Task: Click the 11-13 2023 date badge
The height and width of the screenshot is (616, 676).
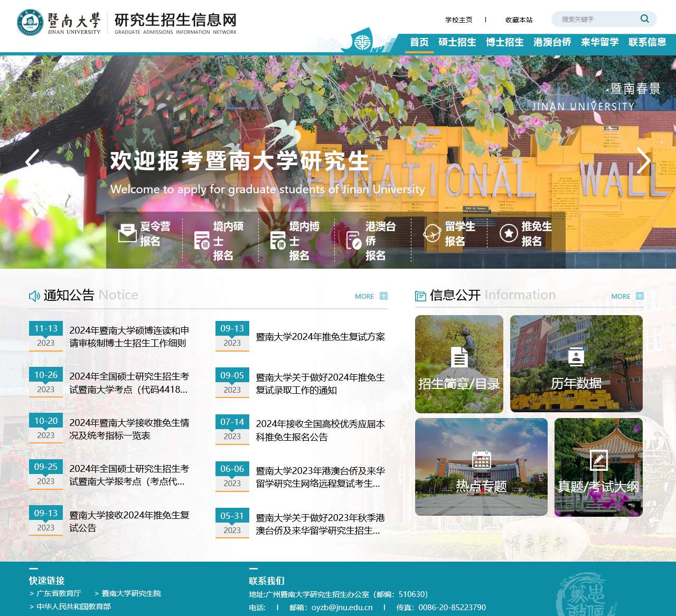Action: pos(46,335)
